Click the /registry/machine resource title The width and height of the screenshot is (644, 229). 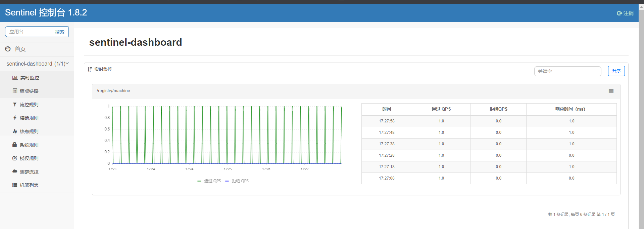113,91
